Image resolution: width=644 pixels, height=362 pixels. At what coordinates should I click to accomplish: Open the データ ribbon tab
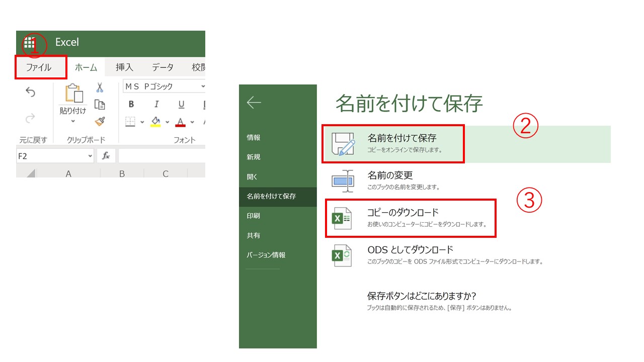tap(163, 67)
